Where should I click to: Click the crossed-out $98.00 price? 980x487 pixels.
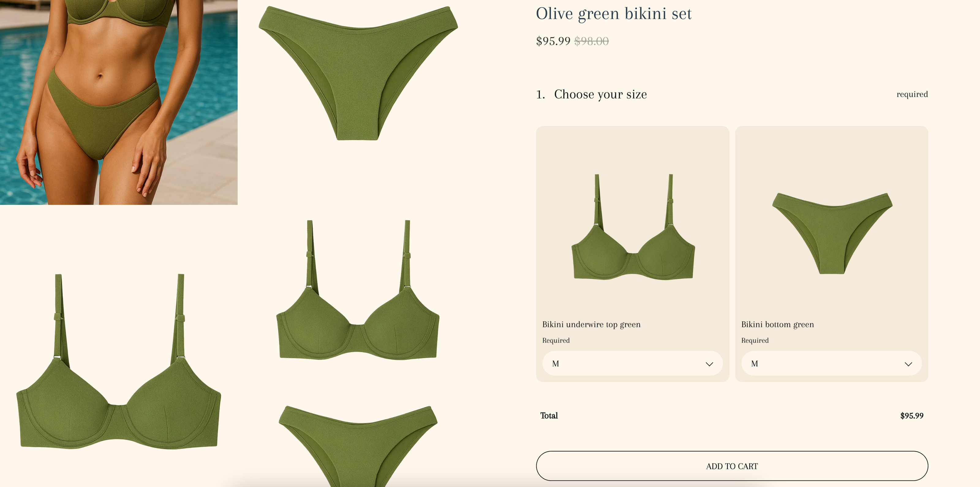(x=592, y=41)
